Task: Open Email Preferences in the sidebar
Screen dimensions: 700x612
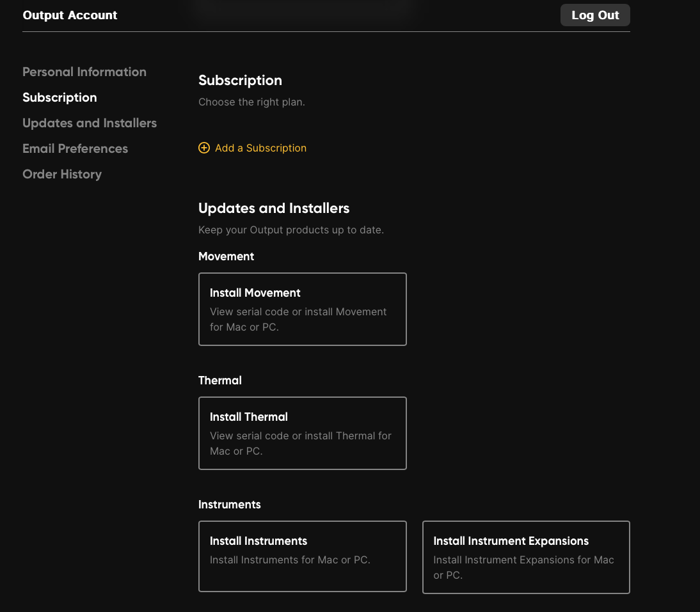Action: coord(76,148)
